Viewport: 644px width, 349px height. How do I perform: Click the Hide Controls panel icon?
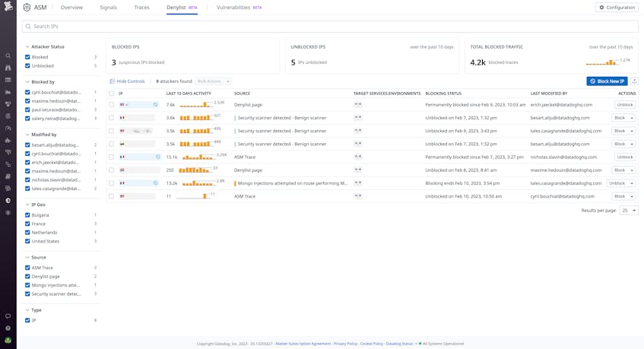[112, 81]
